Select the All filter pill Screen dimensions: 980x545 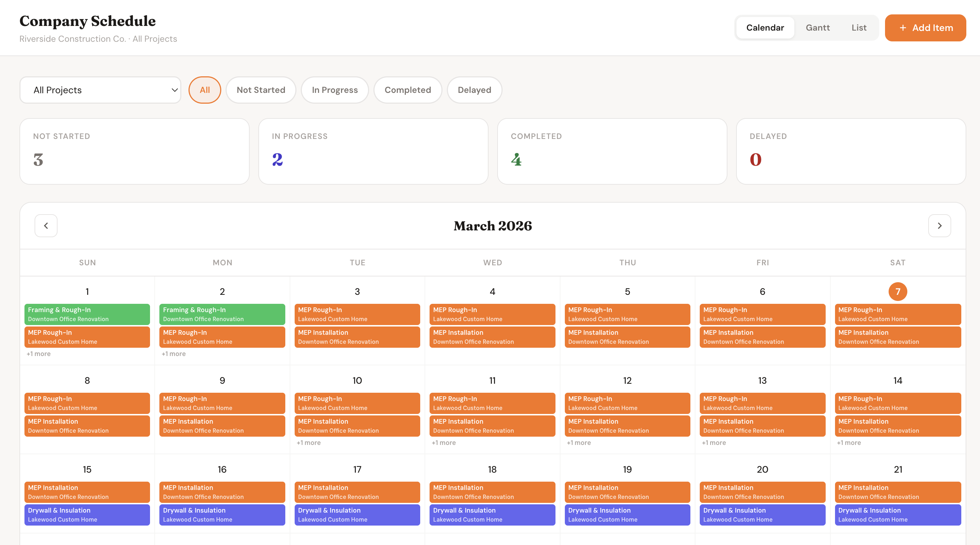tap(205, 90)
